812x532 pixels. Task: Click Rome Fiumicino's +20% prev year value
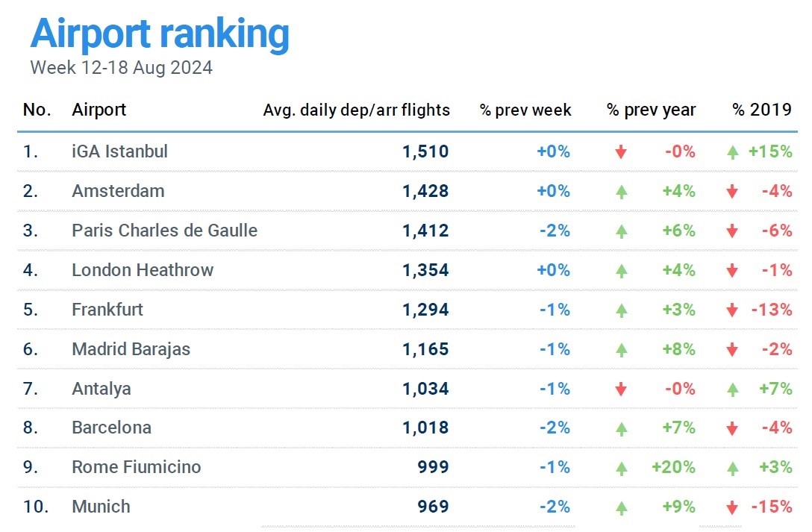pos(673,467)
